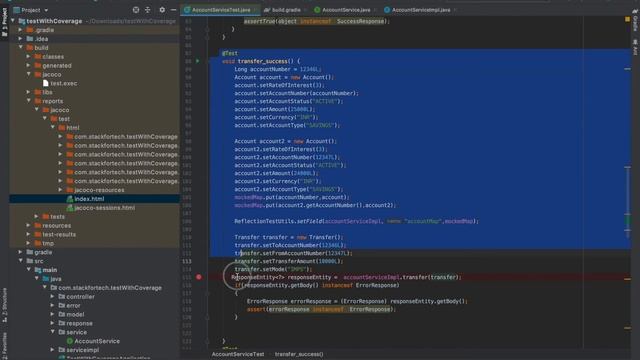Viewport: 640px width, 360px height.
Task: Hide the Project panel with minus icon
Action: coord(173,10)
